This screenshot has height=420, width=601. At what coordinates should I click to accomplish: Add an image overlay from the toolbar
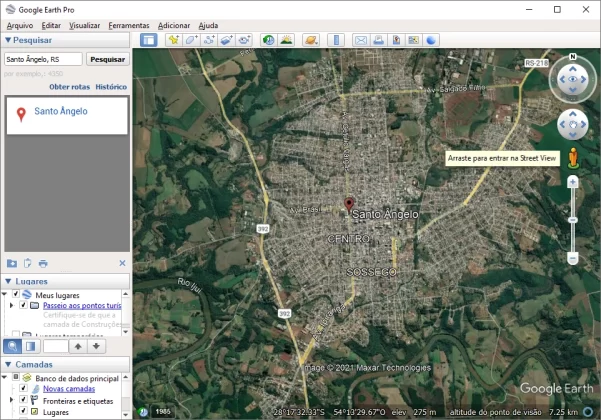[x=227, y=40]
